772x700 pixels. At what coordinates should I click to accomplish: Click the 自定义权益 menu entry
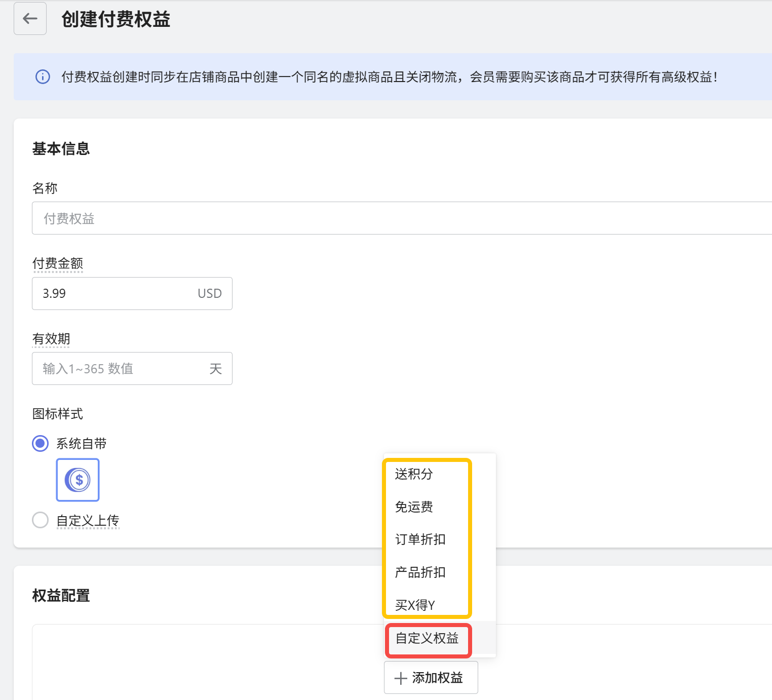[x=427, y=638]
